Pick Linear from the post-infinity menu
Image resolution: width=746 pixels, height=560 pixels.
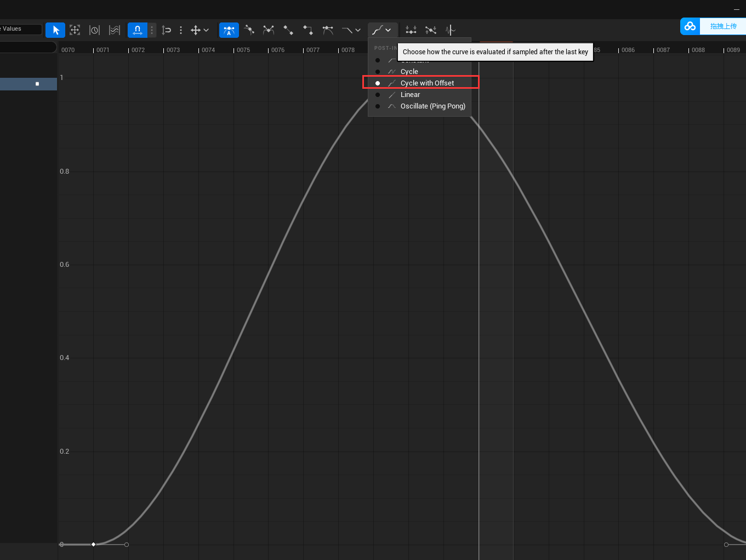tap(410, 95)
